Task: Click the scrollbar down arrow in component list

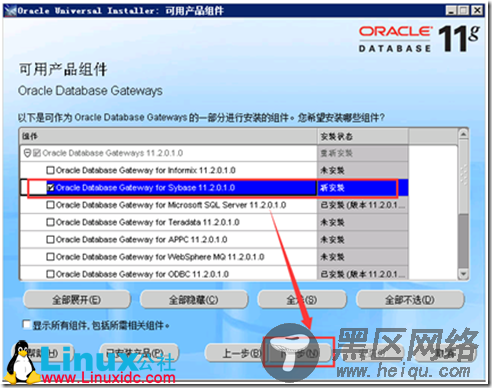Action: point(463,274)
